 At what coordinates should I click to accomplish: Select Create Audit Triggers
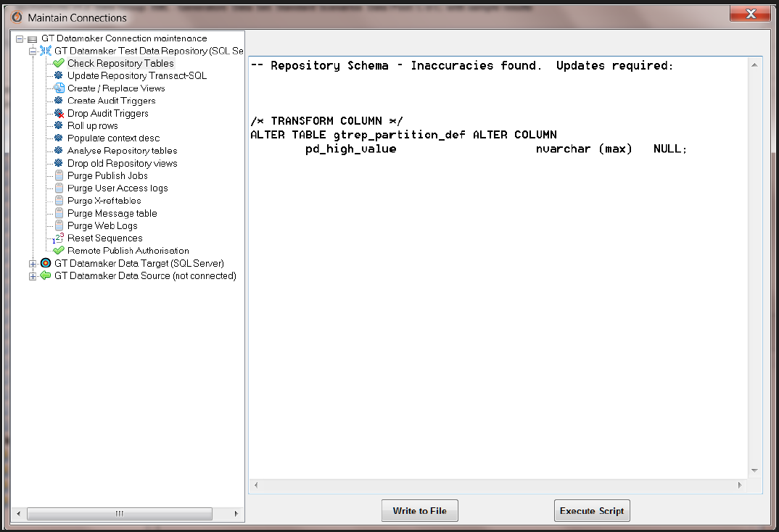[x=111, y=100]
